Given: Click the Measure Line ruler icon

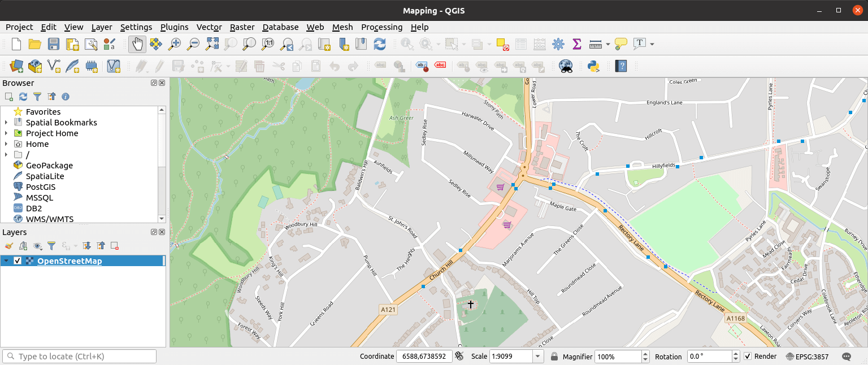Looking at the screenshot, I should coord(595,44).
